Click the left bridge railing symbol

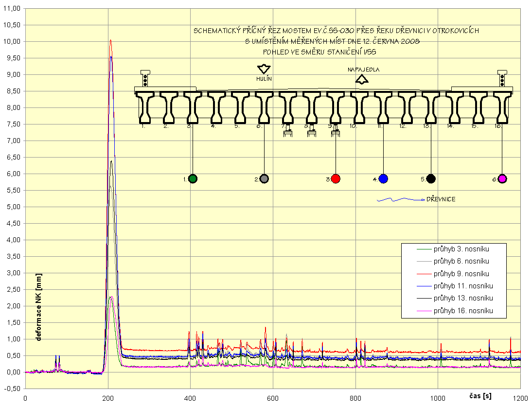[145, 78]
